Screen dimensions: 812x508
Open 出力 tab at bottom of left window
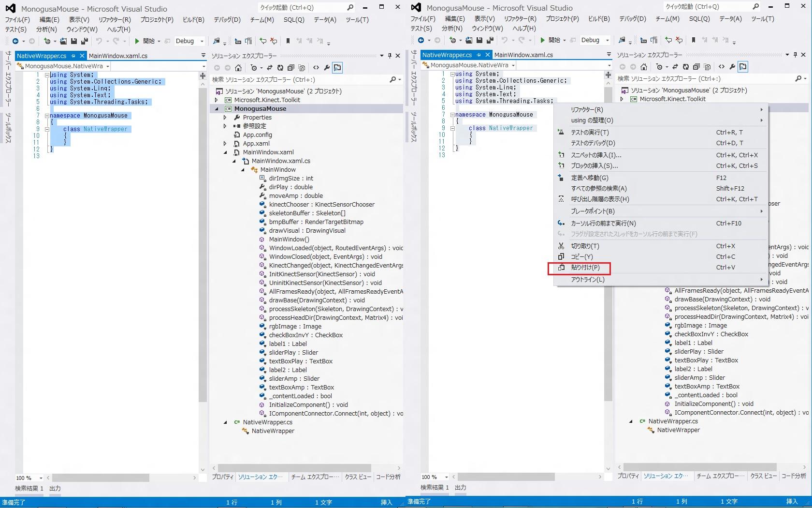pyautogui.click(x=55, y=489)
